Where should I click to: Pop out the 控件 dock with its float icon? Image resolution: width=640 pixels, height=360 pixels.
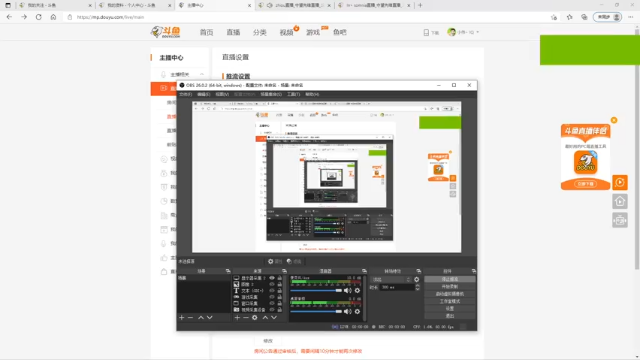473,271
